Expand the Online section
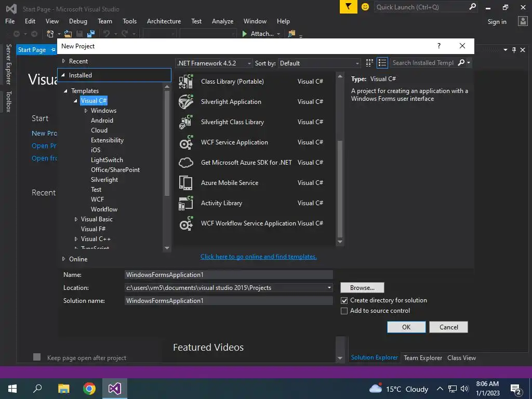Screen dimensions: 532x399 point(63,259)
